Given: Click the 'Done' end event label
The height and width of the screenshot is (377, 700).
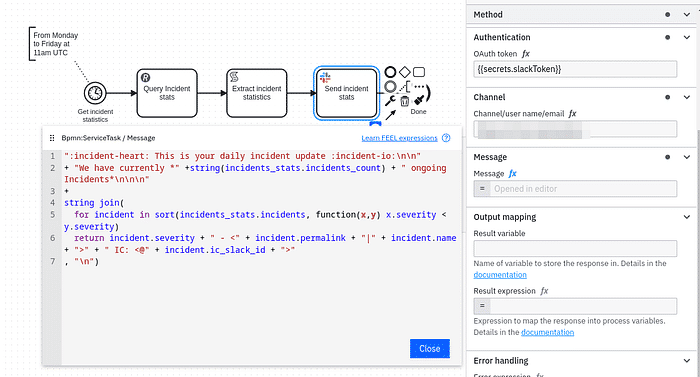Looking at the screenshot, I should (418, 112).
